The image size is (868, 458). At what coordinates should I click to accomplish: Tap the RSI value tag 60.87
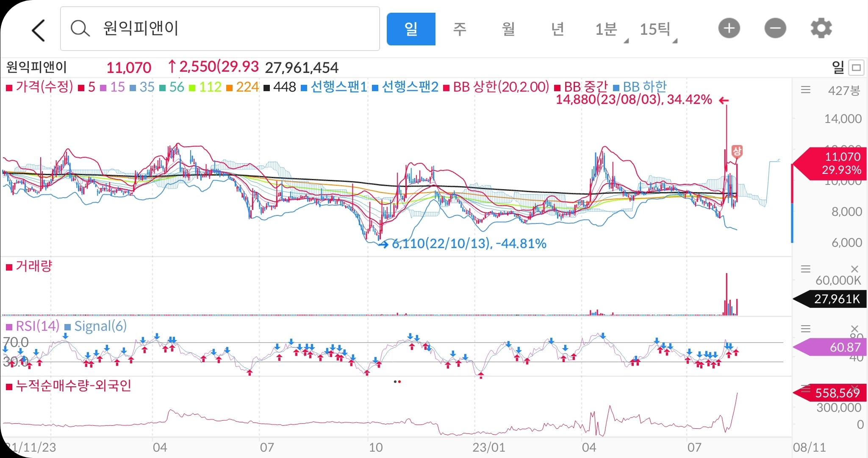click(x=830, y=347)
